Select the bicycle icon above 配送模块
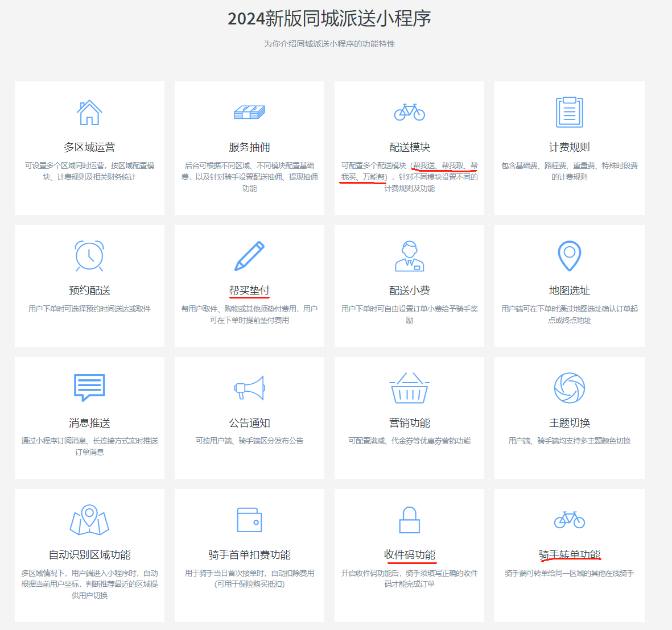 tap(409, 113)
